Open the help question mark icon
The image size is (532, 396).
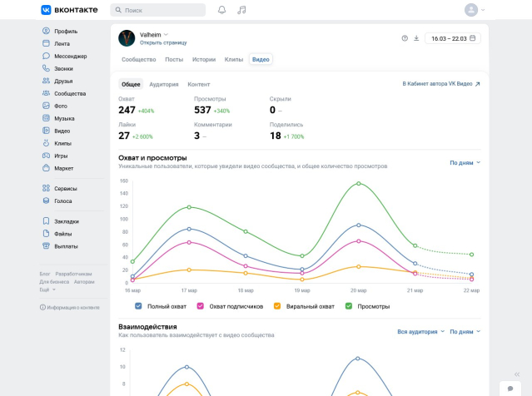(x=405, y=38)
